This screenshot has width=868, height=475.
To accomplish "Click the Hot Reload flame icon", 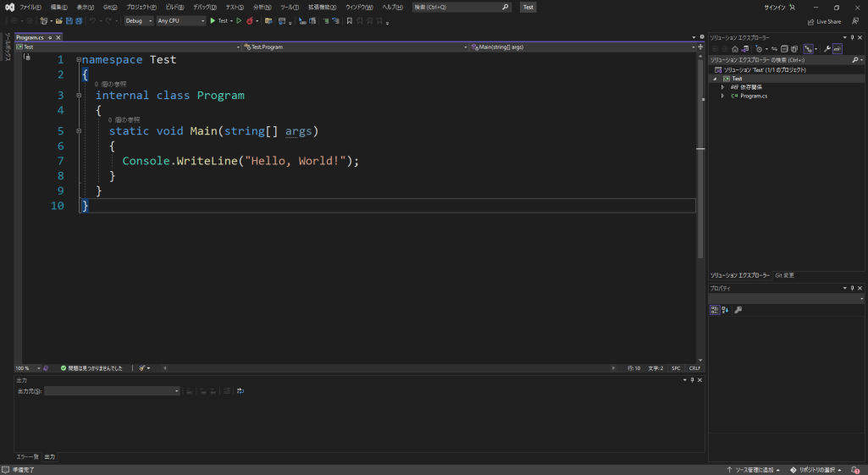I will click(x=250, y=21).
